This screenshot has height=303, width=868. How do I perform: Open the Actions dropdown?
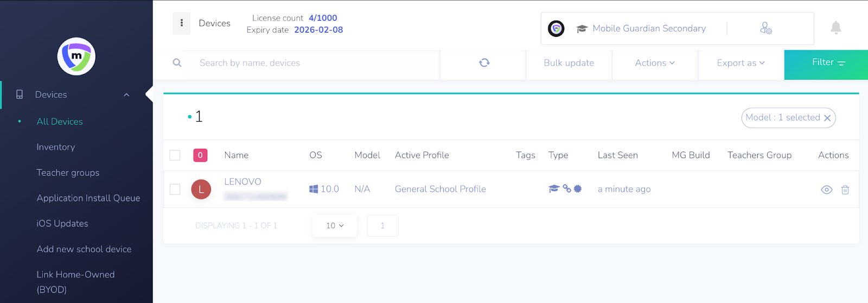[655, 63]
